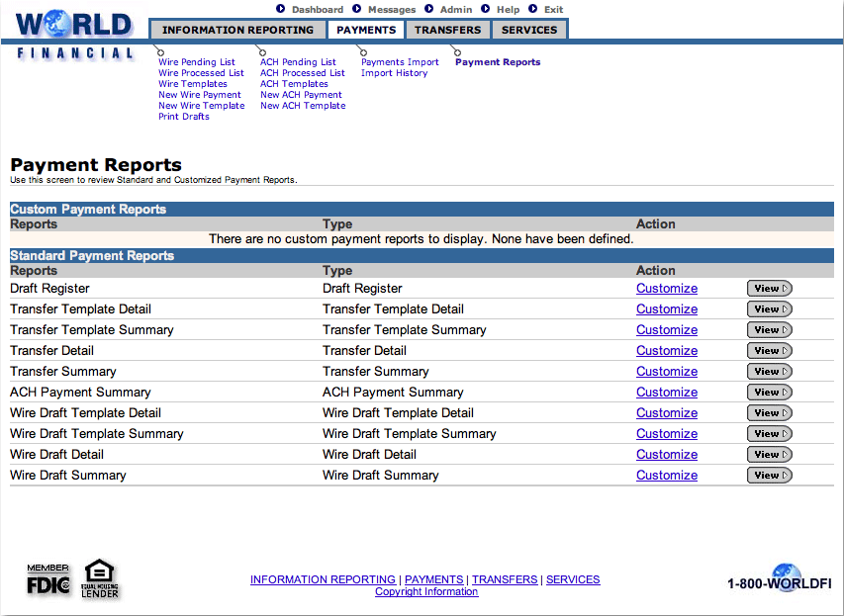This screenshot has width=844, height=616.
Task: Click the World Financial logo
Action: (74, 35)
